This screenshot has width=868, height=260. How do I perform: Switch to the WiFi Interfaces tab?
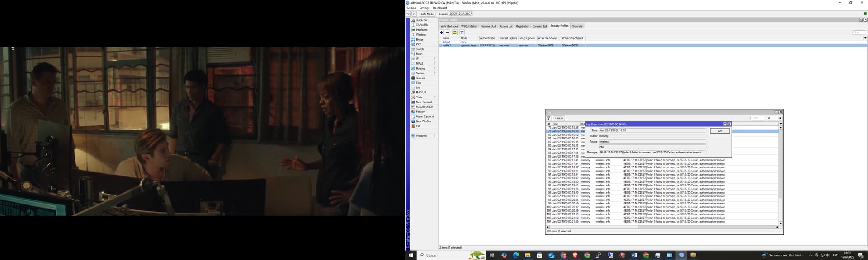click(449, 26)
